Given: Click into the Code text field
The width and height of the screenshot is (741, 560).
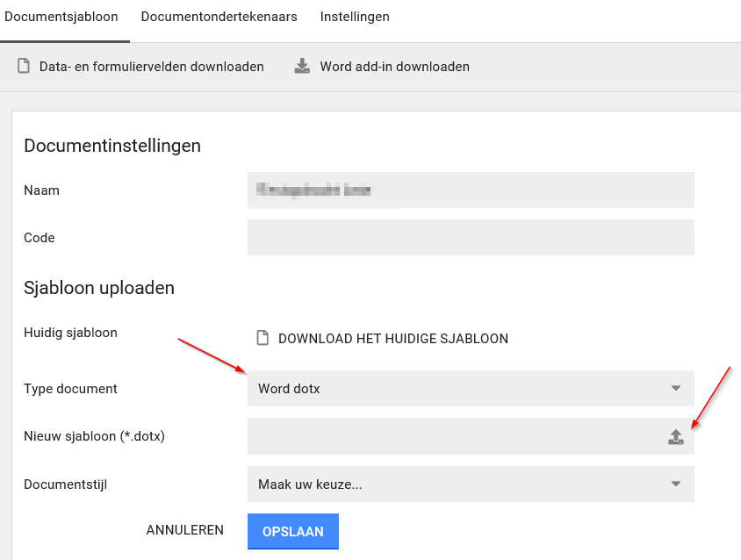Looking at the screenshot, I should tap(471, 237).
